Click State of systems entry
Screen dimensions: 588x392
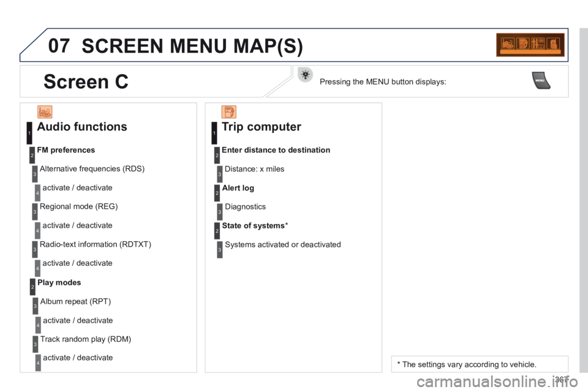tap(255, 226)
